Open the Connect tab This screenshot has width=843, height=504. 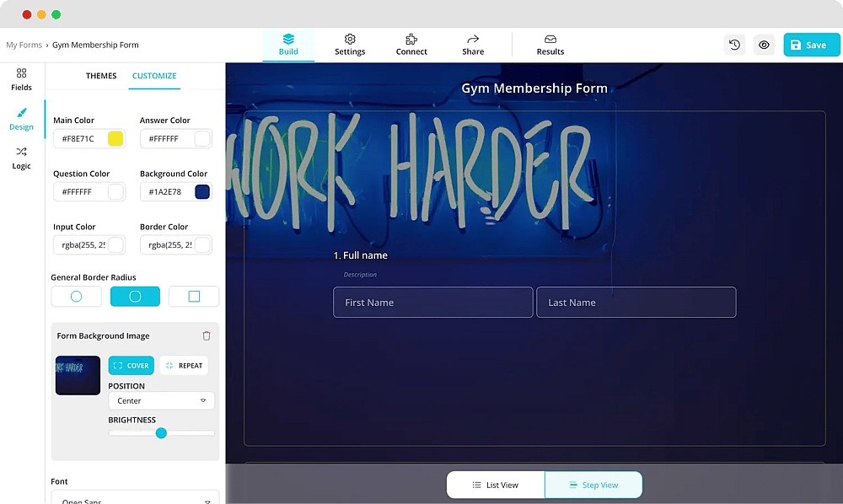point(411,46)
